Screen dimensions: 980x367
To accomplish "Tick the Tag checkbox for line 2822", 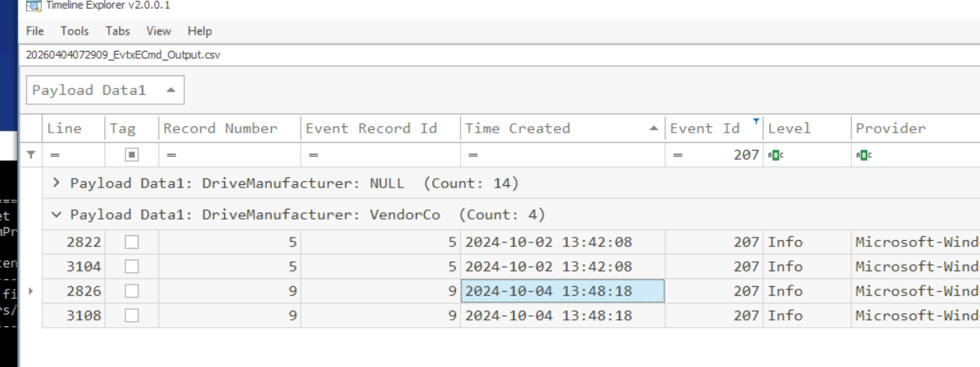I will (132, 243).
